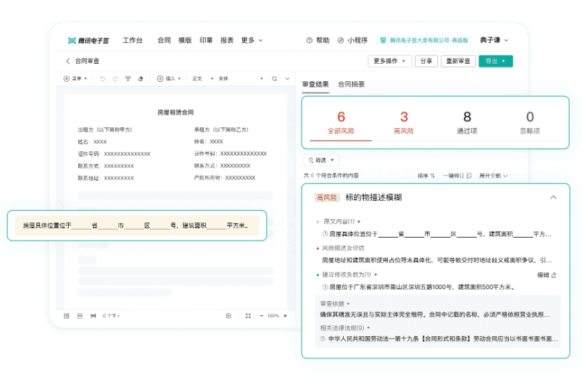Click the green 导出 export button

pos(495,61)
